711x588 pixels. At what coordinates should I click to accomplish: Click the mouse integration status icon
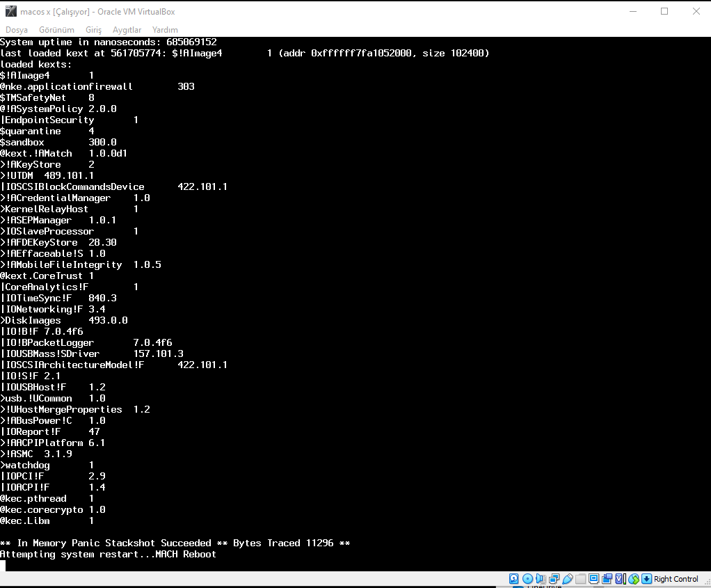pos(634,579)
